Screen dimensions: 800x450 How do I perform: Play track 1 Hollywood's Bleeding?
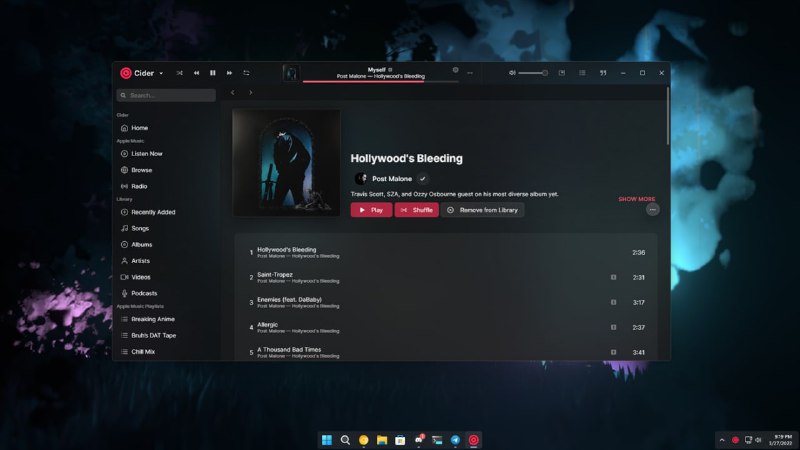[x=446, y=253]
